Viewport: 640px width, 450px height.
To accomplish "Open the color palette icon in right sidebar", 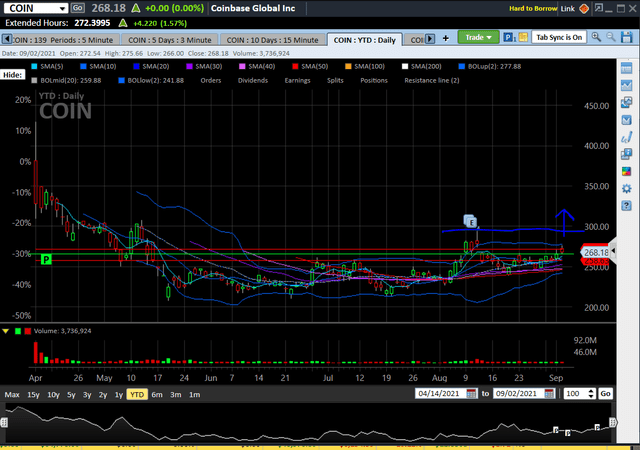I will [627, 172].
